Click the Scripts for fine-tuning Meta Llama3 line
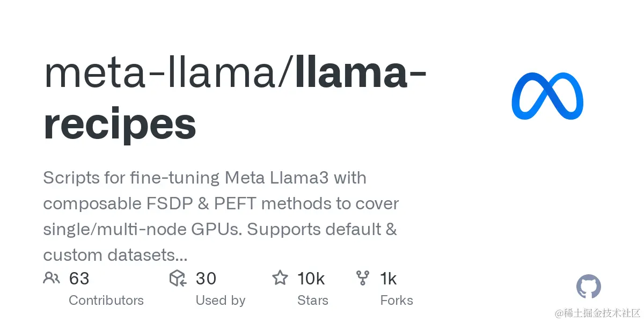This screenshot has width=644, height=322. click(x=204, y=178)
